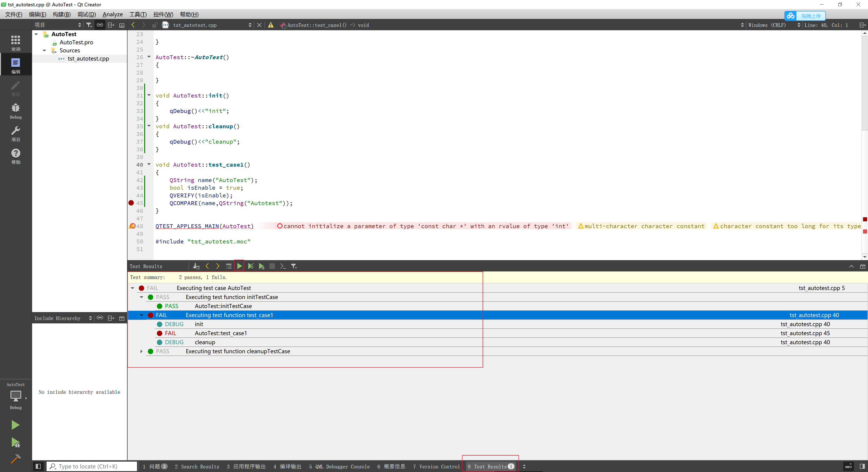868x472 pixels.
Task: Toggle sync with editor link icon
Action: (100, 25)
